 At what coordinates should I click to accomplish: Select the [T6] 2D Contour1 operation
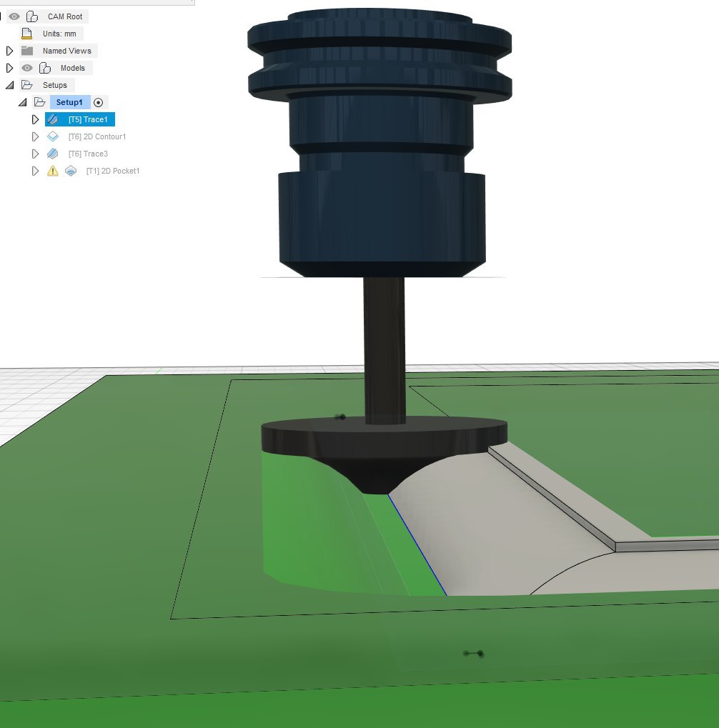[x=97, y=137]
